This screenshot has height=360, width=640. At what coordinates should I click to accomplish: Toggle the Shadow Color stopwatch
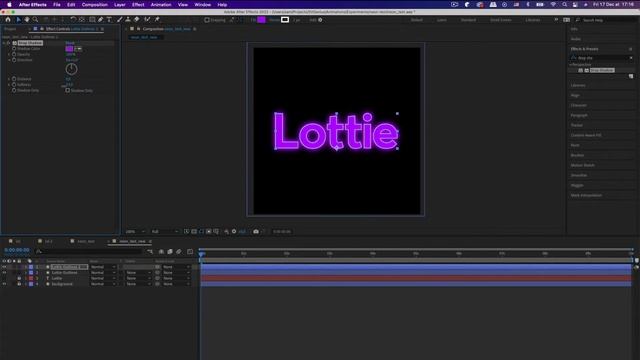(14, 49)
